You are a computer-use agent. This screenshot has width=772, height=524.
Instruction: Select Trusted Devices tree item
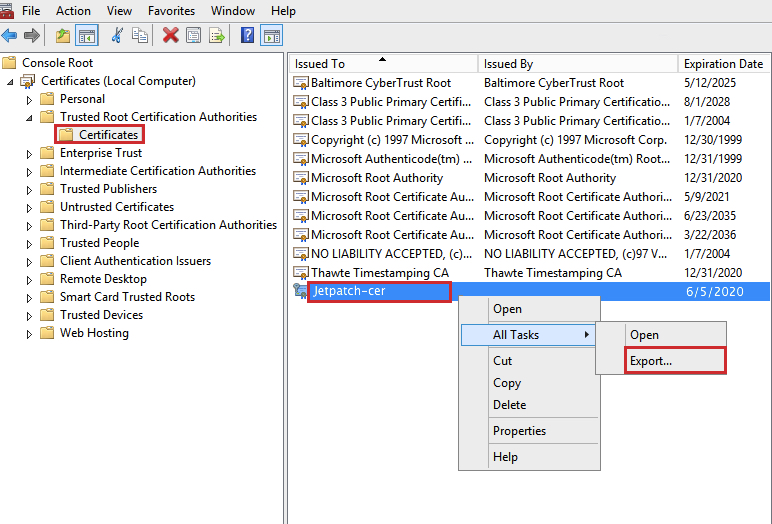[101, 315]
